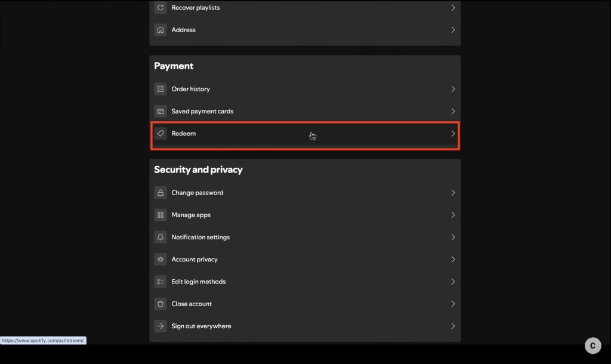Click the bell icon for Notification settings
The width and height of the screenshot is (611, 364).
pyautogui.click(x=160, y=237)
